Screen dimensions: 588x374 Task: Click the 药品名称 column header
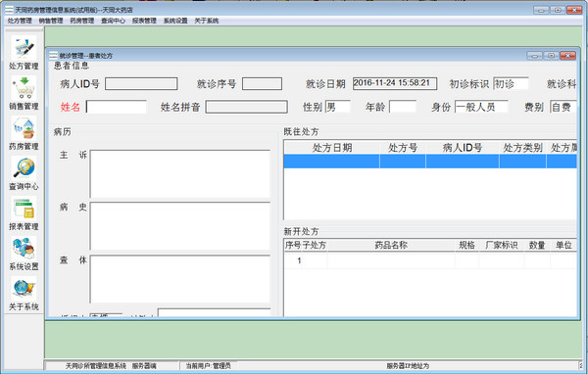[x=391, y=245]
